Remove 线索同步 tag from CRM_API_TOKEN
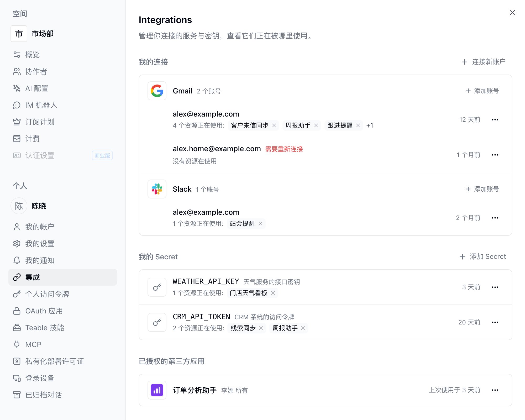 pos(261,328)
